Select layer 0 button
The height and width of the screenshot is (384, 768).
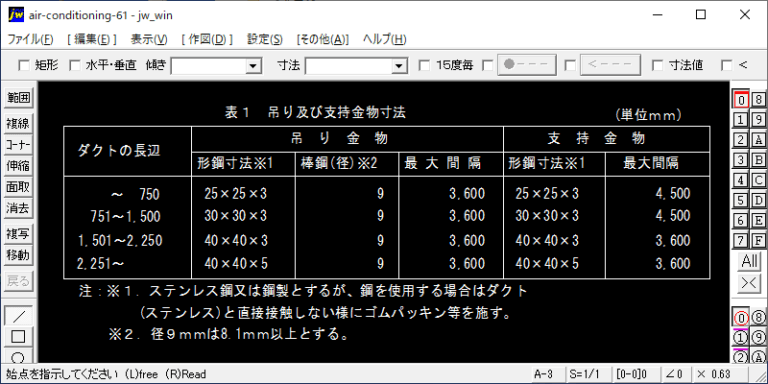pyautogui.click(x=741, y=99)
